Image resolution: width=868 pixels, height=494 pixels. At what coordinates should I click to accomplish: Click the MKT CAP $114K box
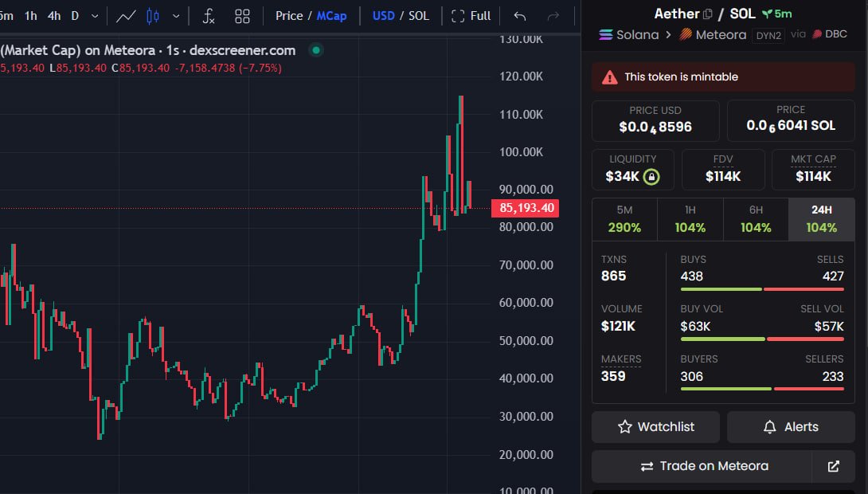pyautogui.click(x=813, y=170)
